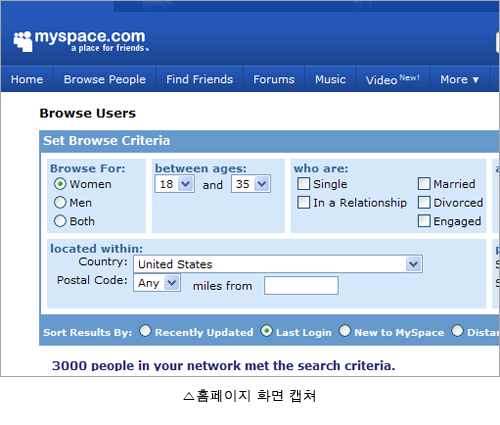Tick the In a Relationship checkbox
500x425 pixels.
coord(303,202)
